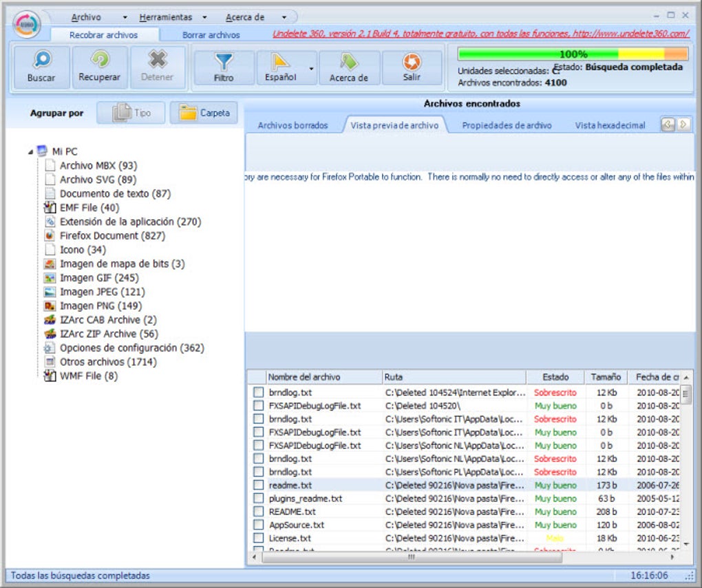Image resolution: width=702 pixels, height=588 pixels.
Task: Switch to Vista hexadecimal tab
Action: 610,126
